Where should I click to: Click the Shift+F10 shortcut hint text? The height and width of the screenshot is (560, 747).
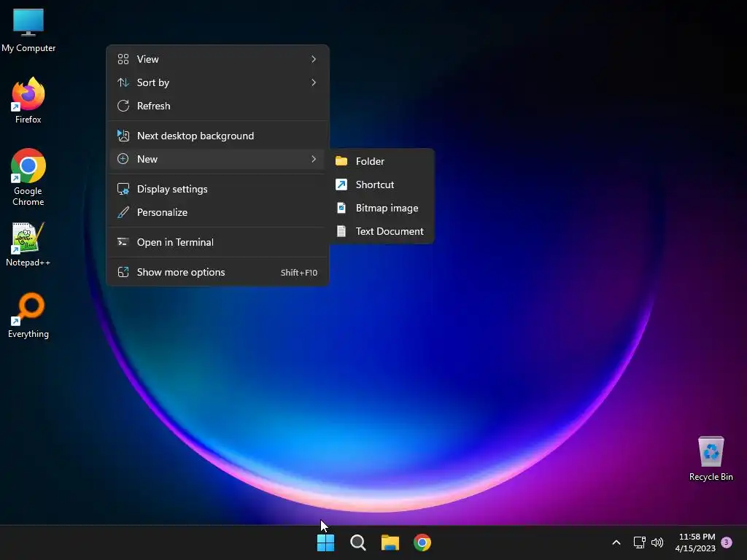click(298, 273)
